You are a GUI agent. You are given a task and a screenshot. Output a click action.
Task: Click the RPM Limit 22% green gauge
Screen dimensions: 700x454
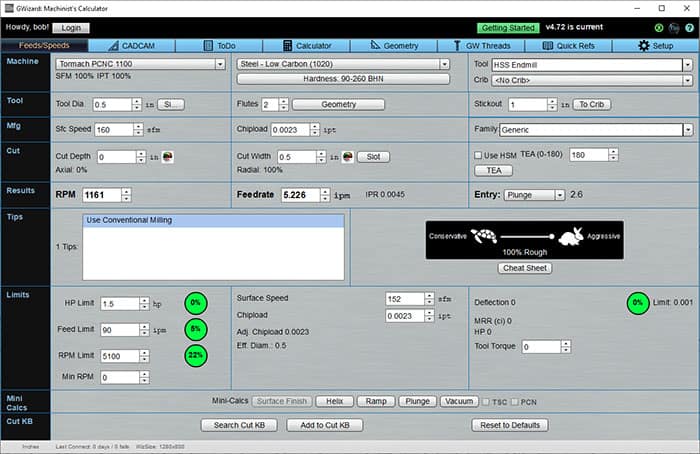[196, 356]
